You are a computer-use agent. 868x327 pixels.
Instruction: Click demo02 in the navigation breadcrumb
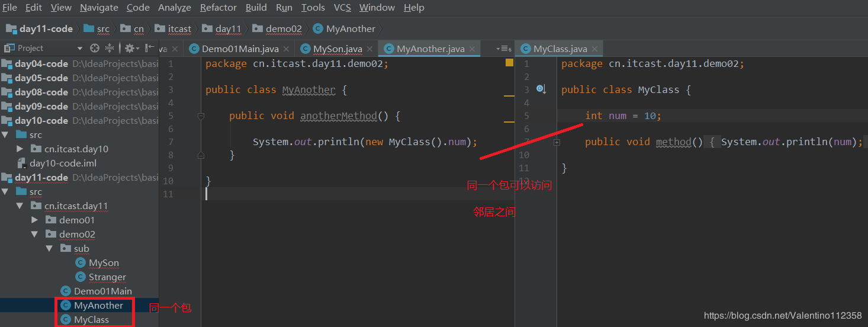point(277,28)
